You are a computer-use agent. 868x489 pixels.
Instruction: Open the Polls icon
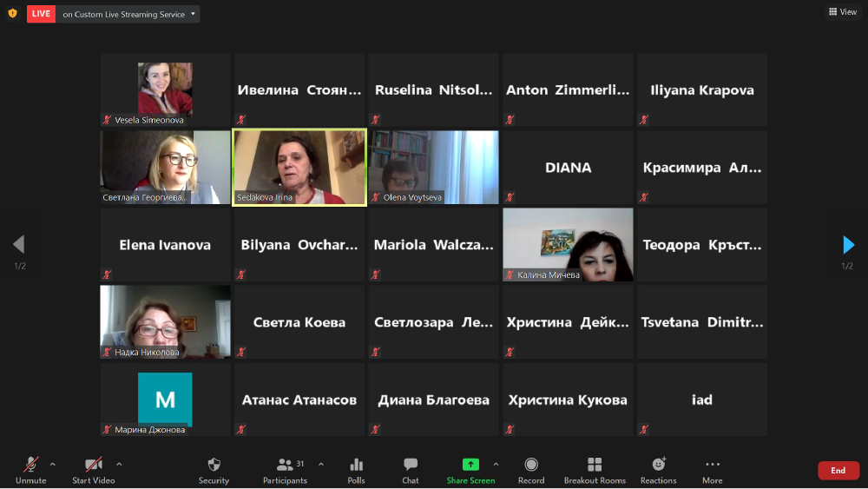356,466
